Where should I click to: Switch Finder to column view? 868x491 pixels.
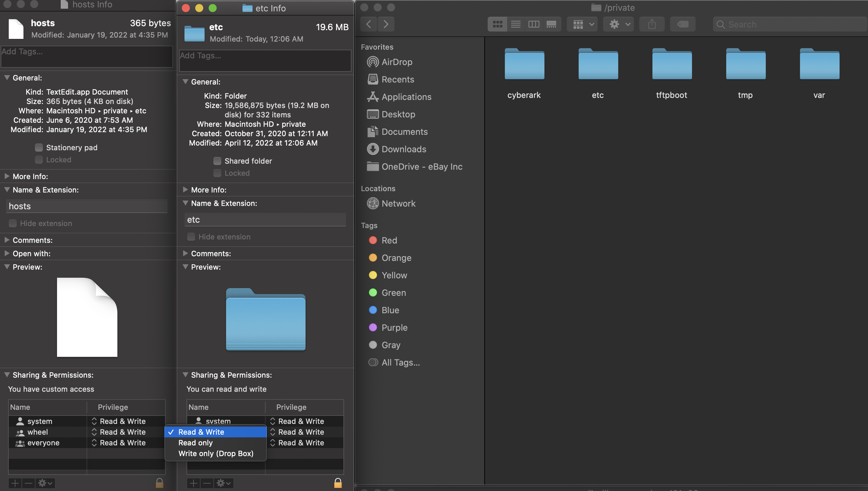point(534,24)
